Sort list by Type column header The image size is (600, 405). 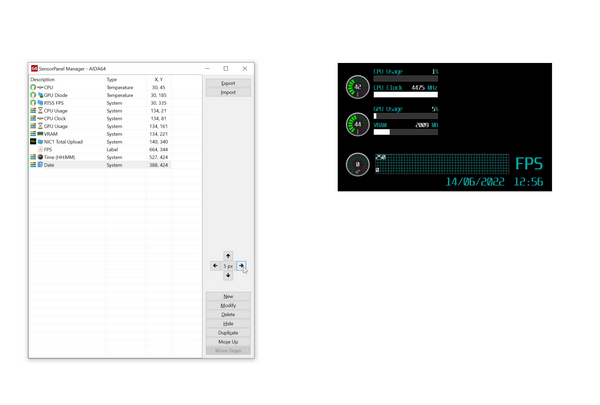coord(125,79)
